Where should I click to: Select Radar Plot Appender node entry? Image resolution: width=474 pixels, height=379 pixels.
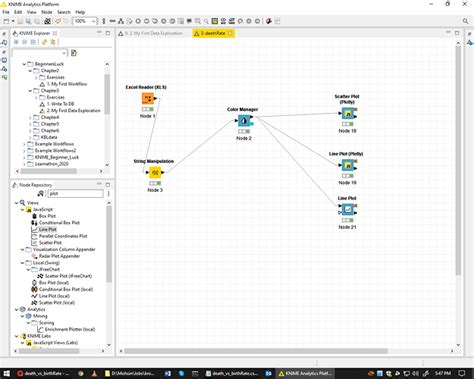coord(59,256)
